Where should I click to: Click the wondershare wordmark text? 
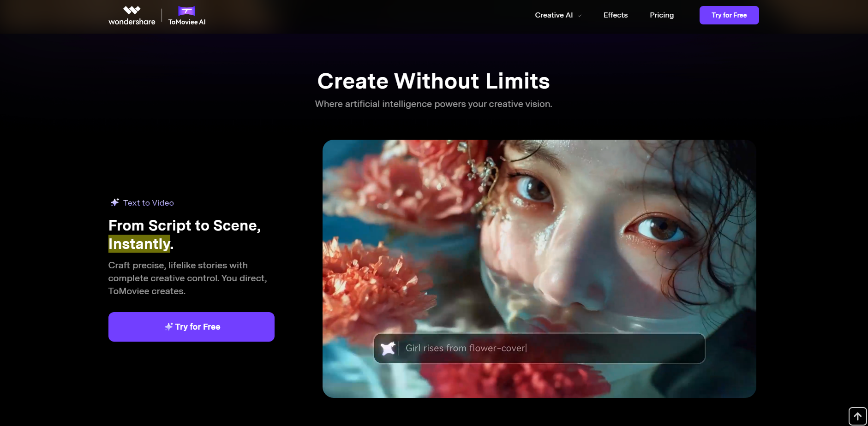pos(132,22)
